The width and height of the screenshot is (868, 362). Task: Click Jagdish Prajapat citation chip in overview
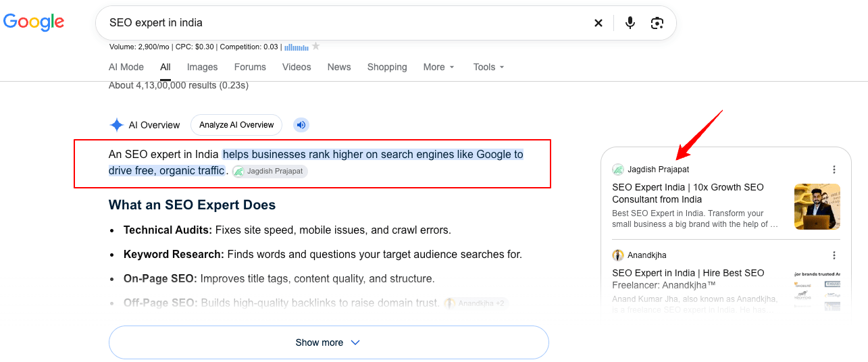tap(270, 172)
